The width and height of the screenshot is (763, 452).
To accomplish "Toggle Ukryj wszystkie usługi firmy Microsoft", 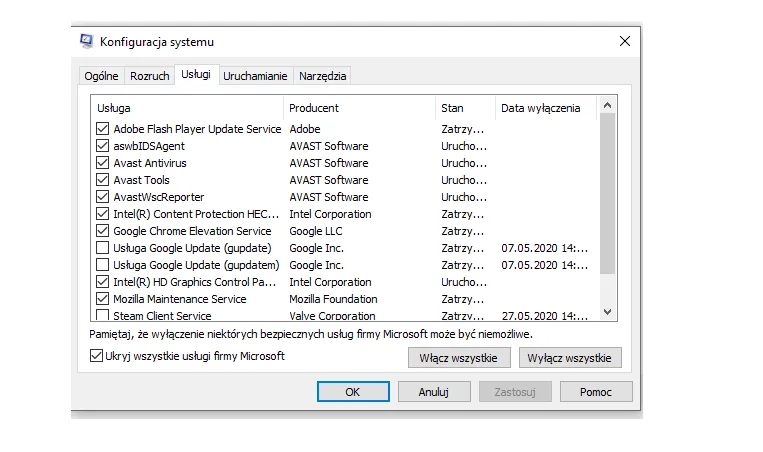I will [97, 356].
